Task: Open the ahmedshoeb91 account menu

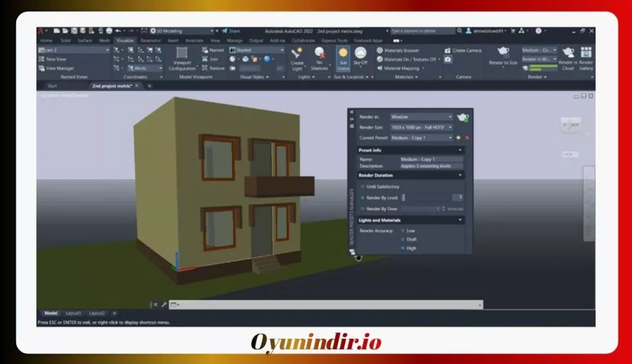Action: click(x=486, y=31)
